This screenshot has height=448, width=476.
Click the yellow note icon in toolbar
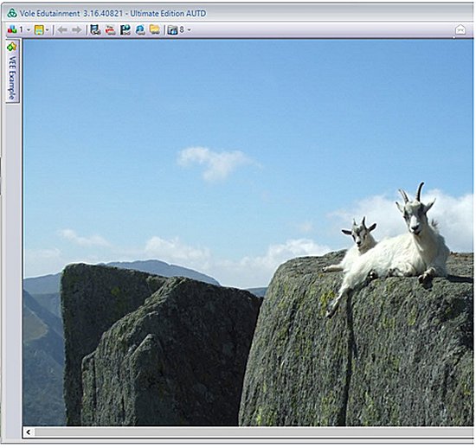39,29
